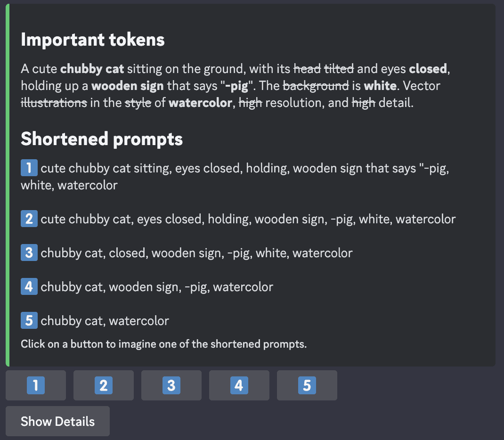Choose button 2 to imagine the second prompt
Viewport: 504px width, 440px height.
104,385
